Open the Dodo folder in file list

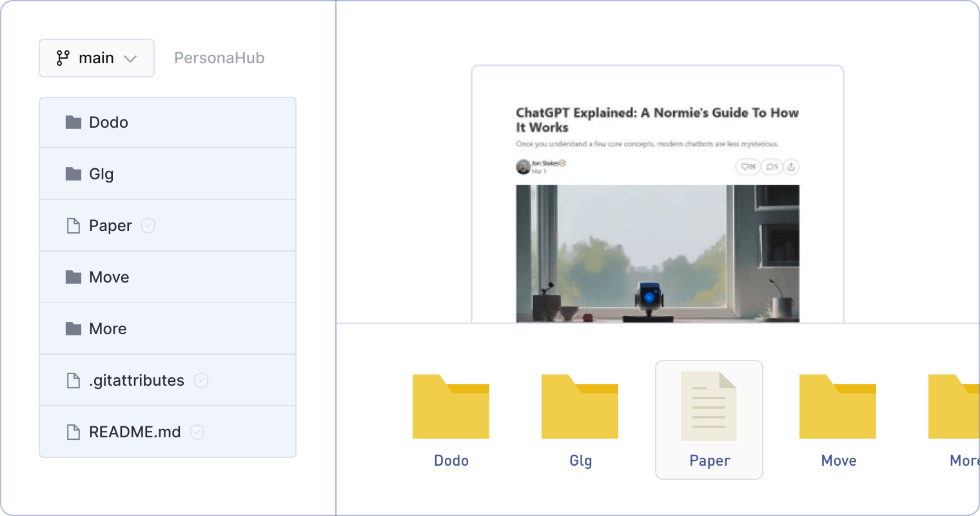click(x=108, y=123)
